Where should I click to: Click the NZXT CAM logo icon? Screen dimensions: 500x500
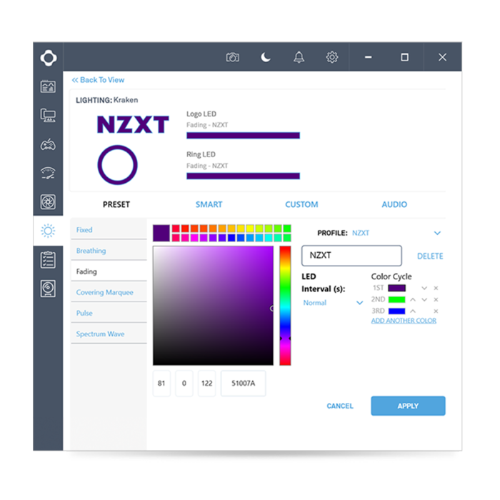[x=48, y=58]
